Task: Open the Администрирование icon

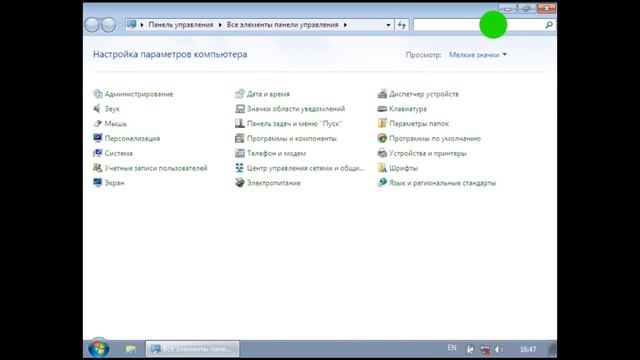Action: 98,94
